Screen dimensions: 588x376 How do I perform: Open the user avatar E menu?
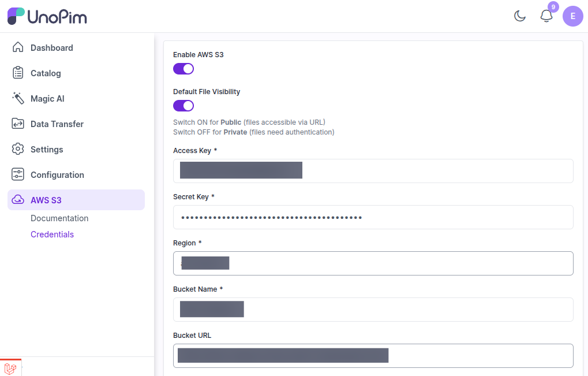(573, 16)
